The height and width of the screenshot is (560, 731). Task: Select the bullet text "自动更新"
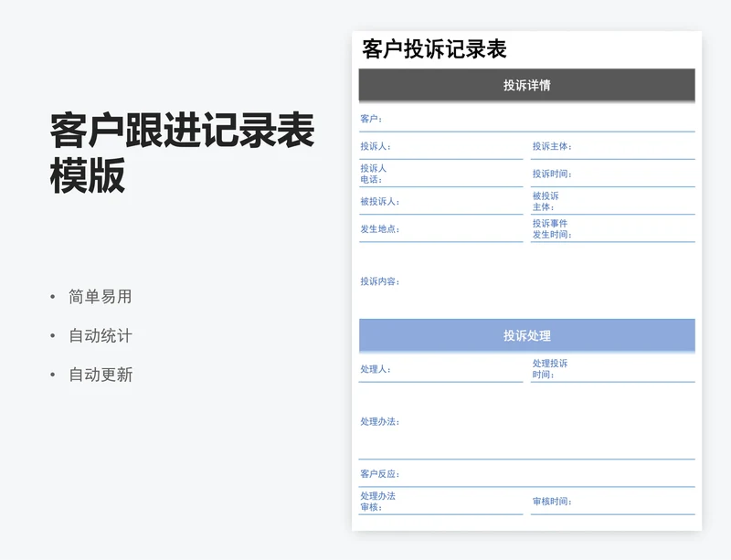[101, 375]
